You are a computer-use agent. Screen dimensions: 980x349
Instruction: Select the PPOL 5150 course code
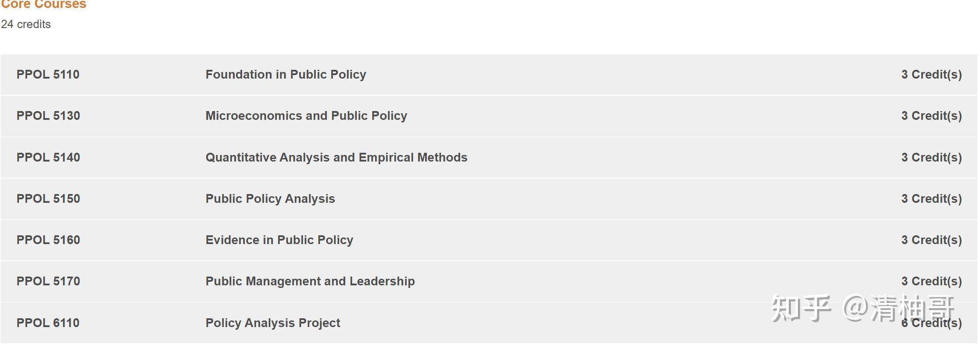click(48, 199)
